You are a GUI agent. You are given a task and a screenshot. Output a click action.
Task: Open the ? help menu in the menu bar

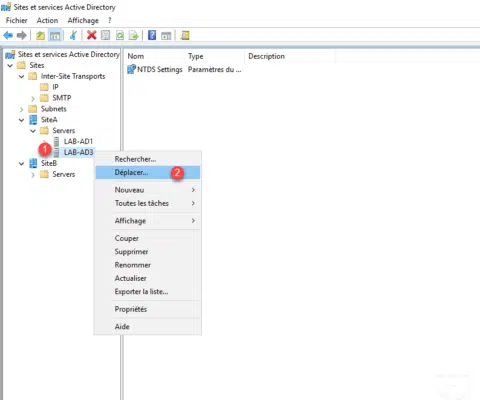[x=110, y=20]
